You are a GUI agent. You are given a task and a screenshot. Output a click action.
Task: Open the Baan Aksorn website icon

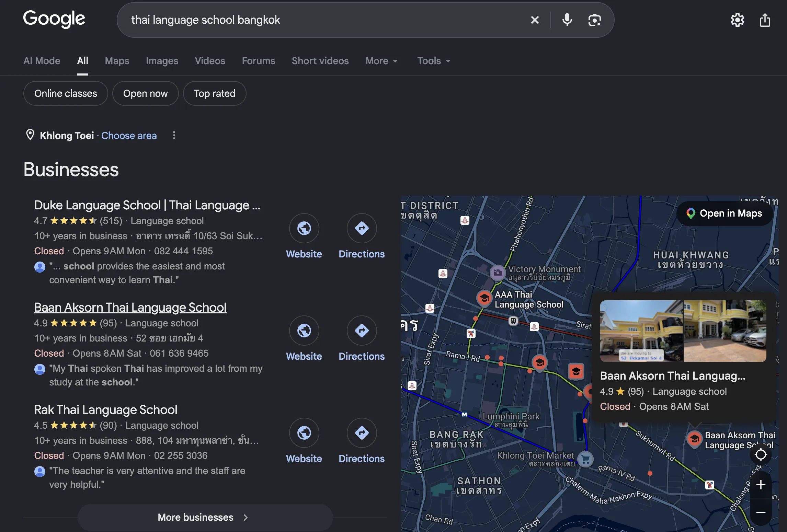click(304, 331)
